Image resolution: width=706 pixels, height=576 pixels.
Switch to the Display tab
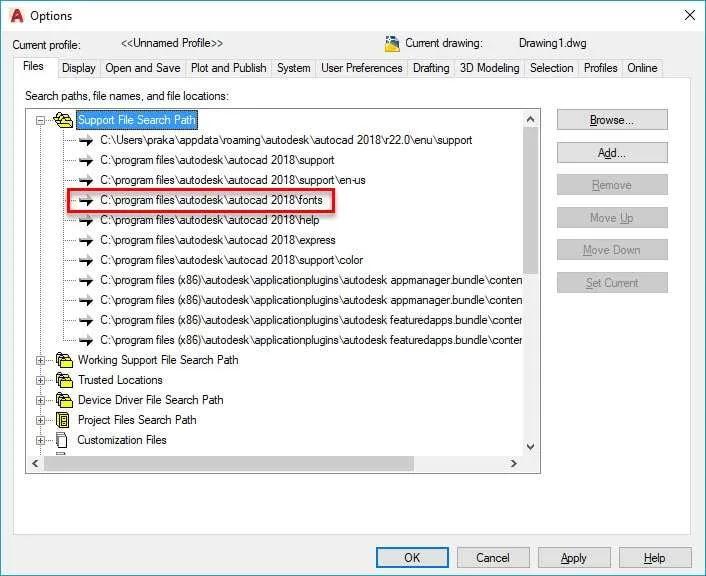[x=79, y=68]
